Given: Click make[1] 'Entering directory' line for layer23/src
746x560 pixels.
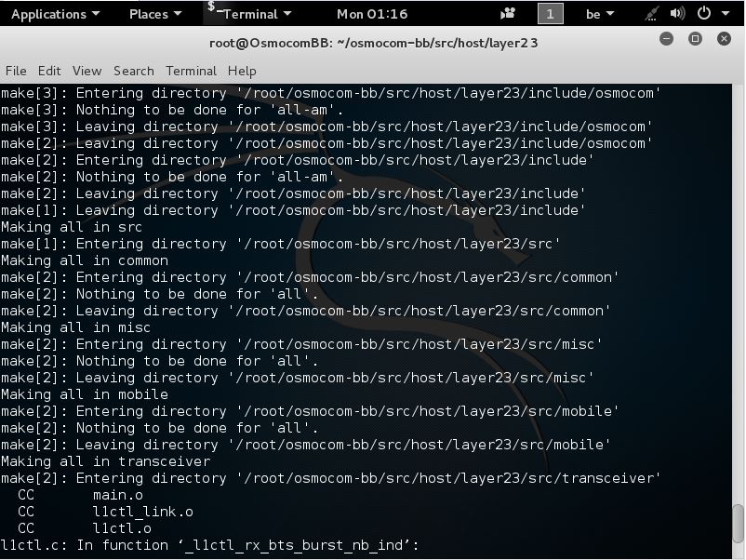Looking at the screenshot, I should 281,244.
